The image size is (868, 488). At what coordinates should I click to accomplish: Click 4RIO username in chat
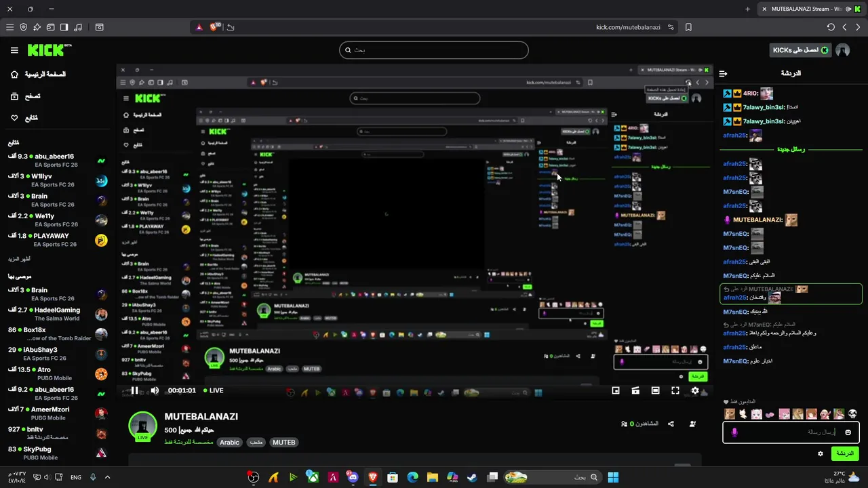pyautogui.click(x=750, y=94)
